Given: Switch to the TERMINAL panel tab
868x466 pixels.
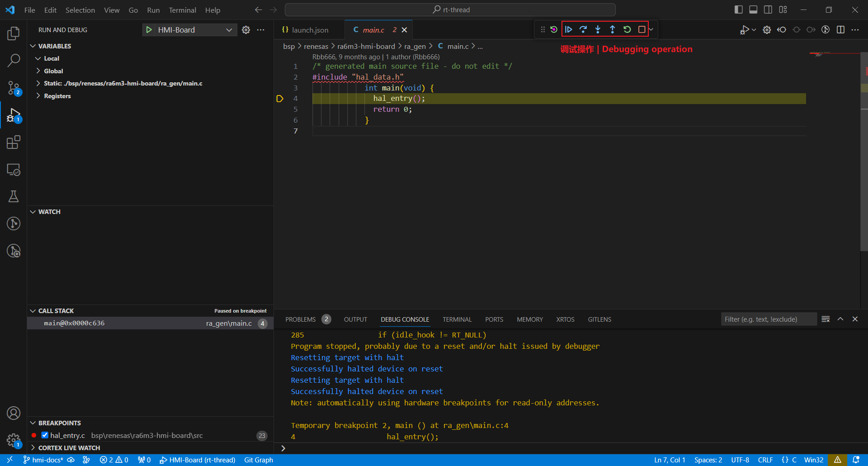Looking at the screenshot, I should coord(457,319).
